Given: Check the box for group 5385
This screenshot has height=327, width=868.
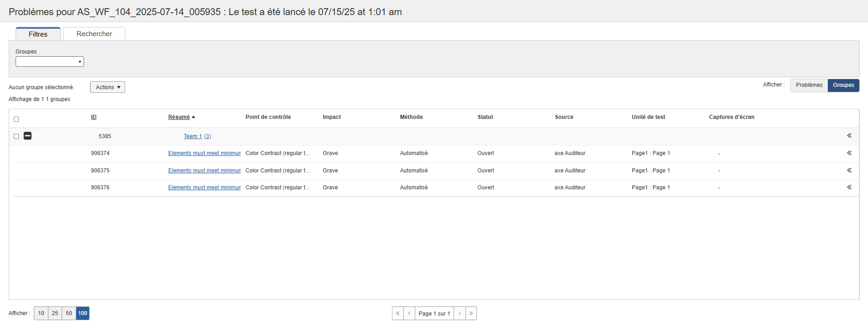Looking at the screenshot, I should point(16,136).
